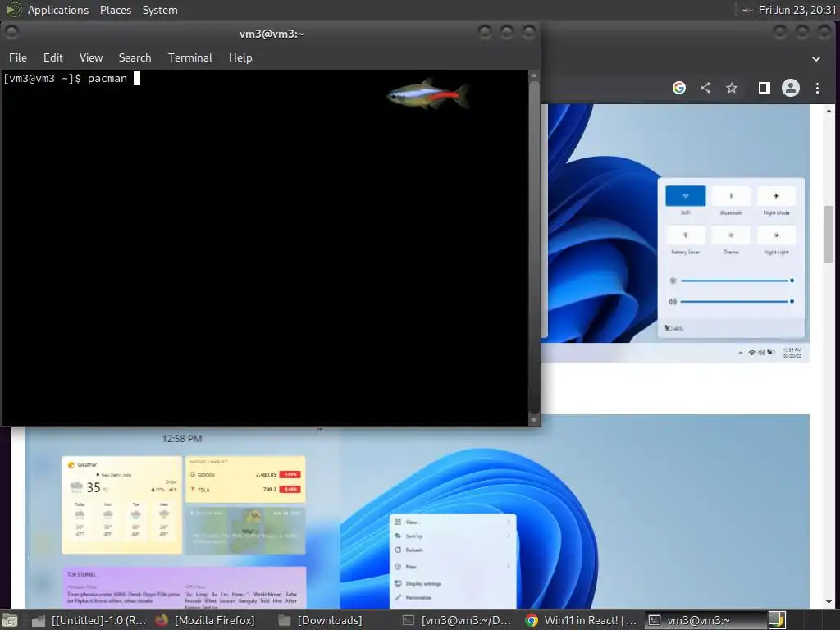Click the distro logo icon beside Applications

[x=13, y=10]
